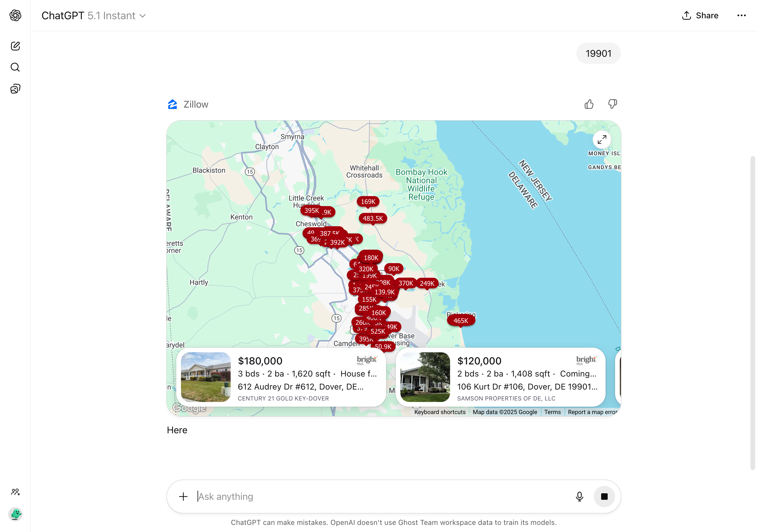This screenshot has width=757, height=532.
Task: Open Google Maps Terms link
Action: [552, 412]
